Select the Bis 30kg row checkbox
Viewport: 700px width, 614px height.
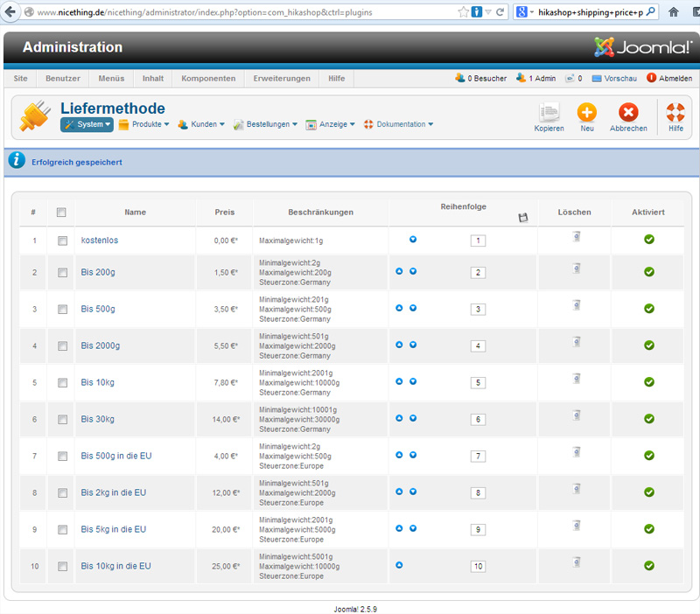coord(62,420)
